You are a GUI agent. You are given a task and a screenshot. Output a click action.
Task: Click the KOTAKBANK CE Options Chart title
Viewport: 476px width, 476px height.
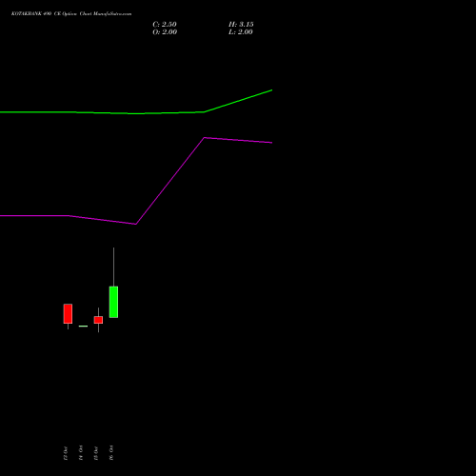coord(71,14)
